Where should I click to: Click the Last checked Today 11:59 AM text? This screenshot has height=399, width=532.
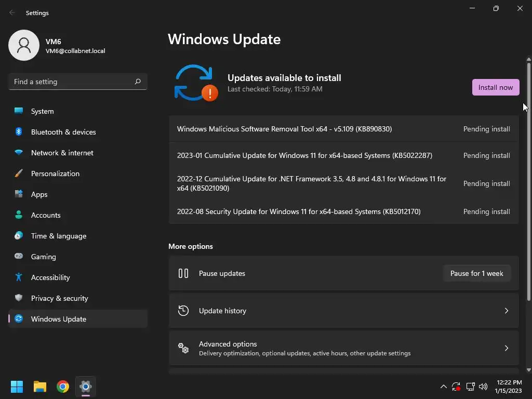click(x=275, y=89)
